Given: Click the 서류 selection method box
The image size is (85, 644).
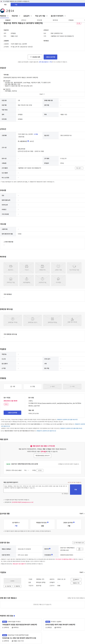Looking at the screenshot, I should tap(13, 386).
